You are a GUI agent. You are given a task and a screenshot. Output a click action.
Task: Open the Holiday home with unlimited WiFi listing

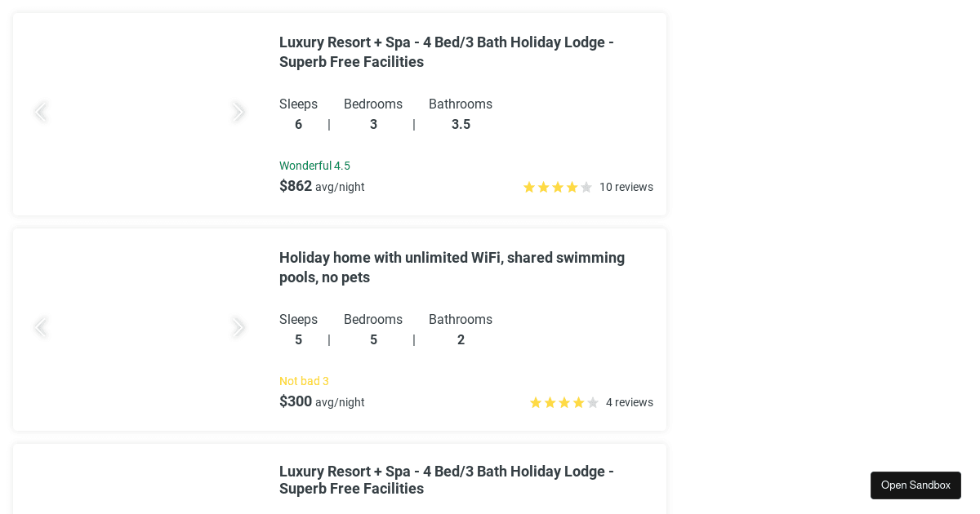(x=452, y=267)
